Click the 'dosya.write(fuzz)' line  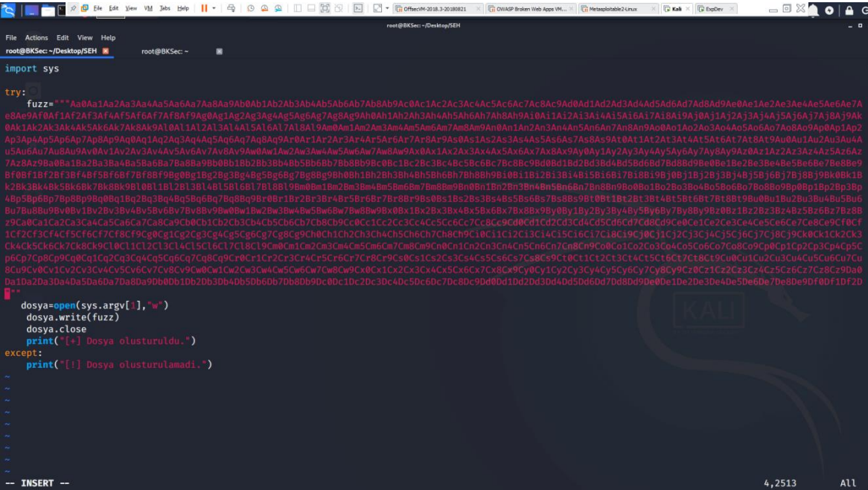pos(72,317)
